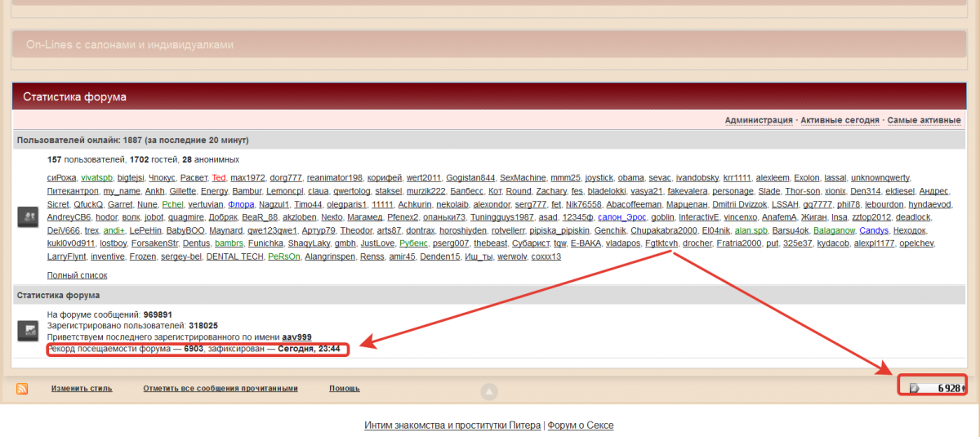The image size is (980, 437).
Task: Click the online users group icon
Action: point(27,216)
